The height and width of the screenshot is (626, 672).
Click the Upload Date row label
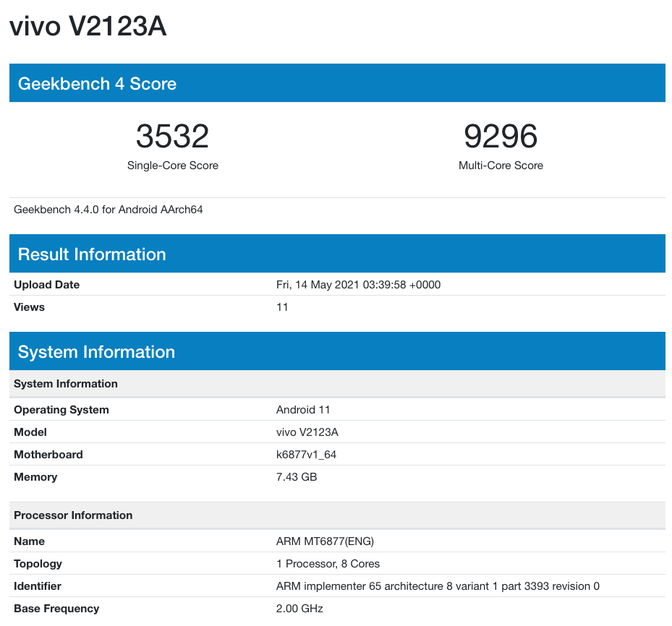(46, 285)
